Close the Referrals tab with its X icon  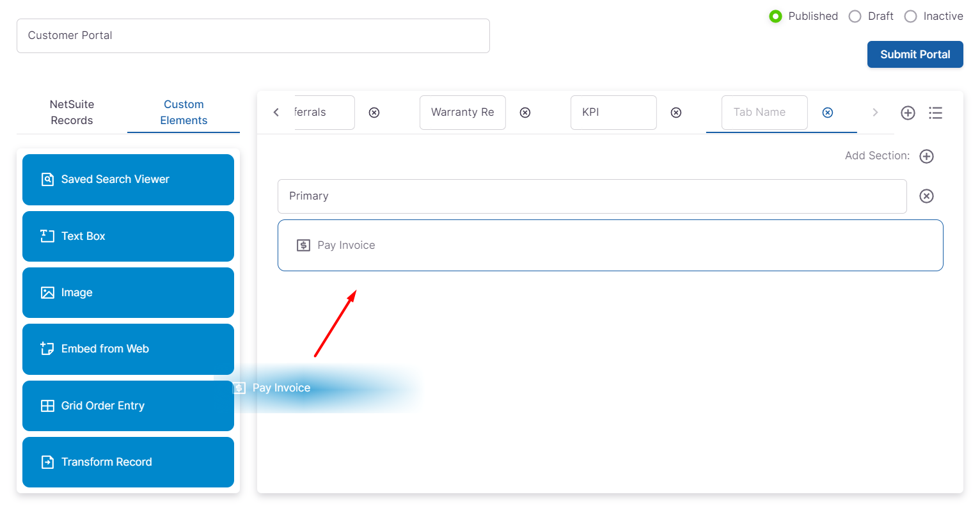[x=374, y=113]
